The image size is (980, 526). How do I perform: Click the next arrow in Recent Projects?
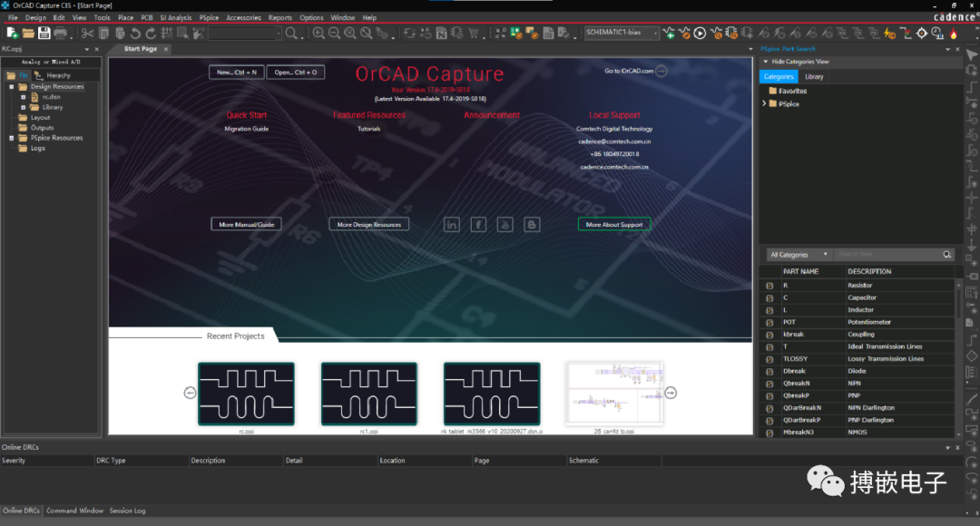671,393
